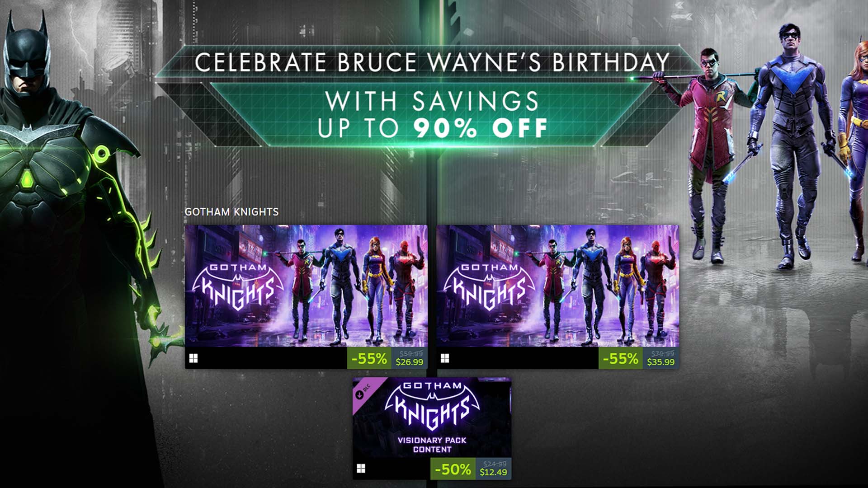Click Windows icon on the $26.99 game card
This screenshot has width=868, height=488.
tap(193, 358)
